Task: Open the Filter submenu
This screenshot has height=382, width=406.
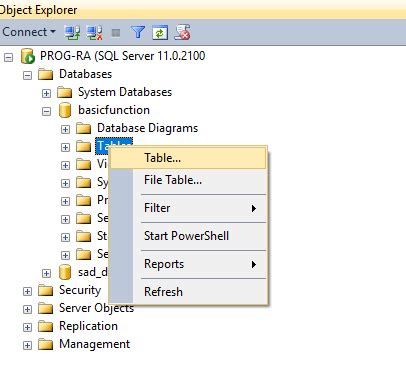Action: (x=188, y=208)
